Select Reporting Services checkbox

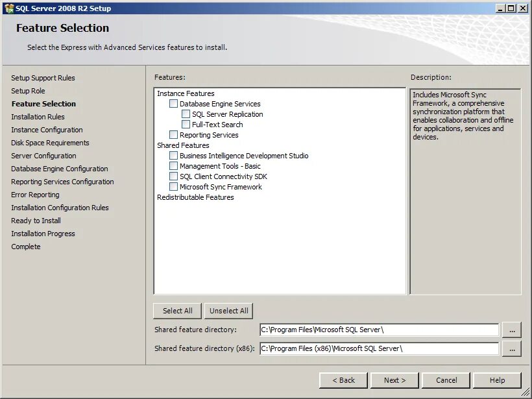point(173,135)
